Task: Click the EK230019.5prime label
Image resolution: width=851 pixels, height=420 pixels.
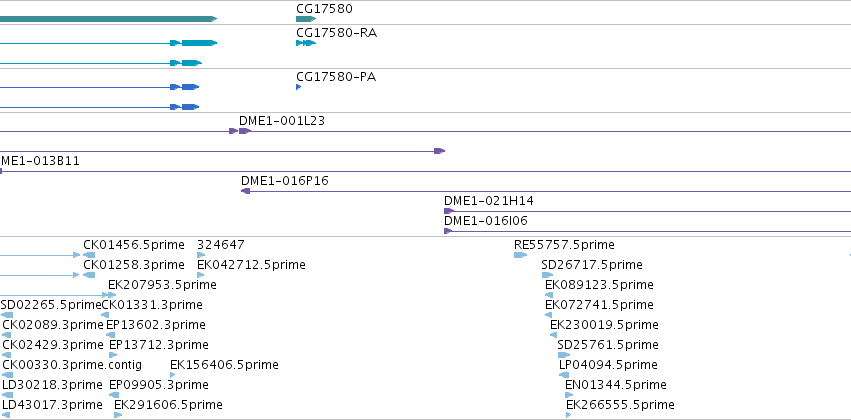Action: 605,324
